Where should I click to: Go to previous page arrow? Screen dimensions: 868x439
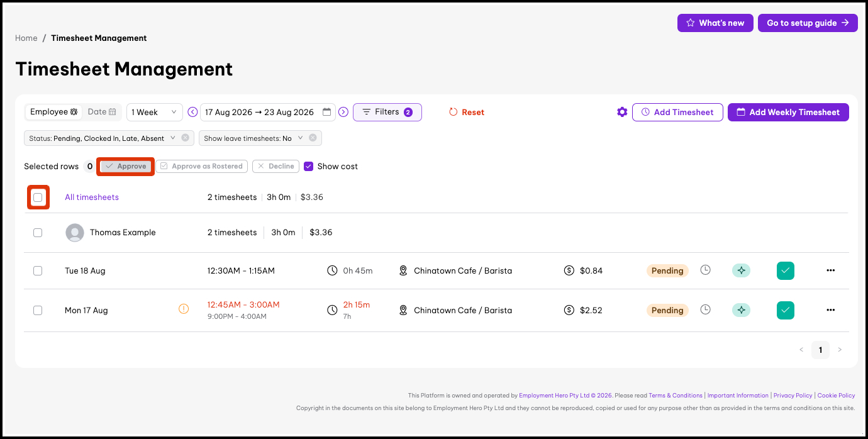click(x=801, y=350)
